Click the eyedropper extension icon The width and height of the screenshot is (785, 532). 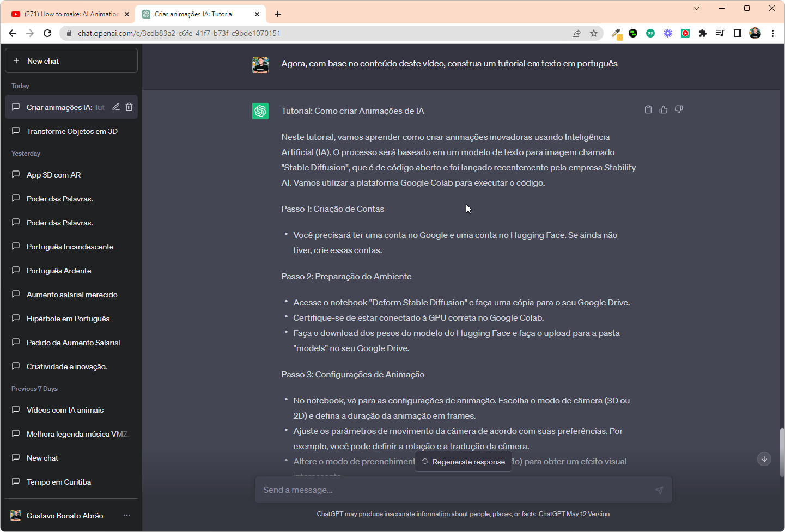[616, 34]
